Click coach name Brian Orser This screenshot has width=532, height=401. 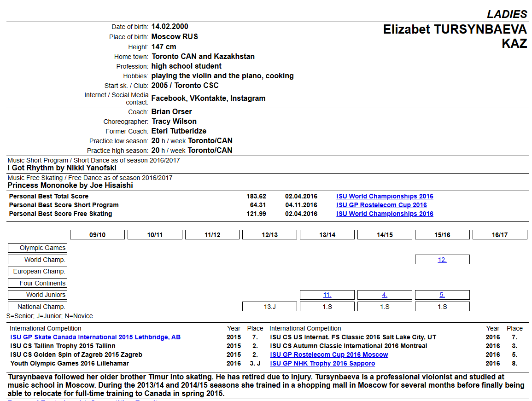click(x=172, y=111)
